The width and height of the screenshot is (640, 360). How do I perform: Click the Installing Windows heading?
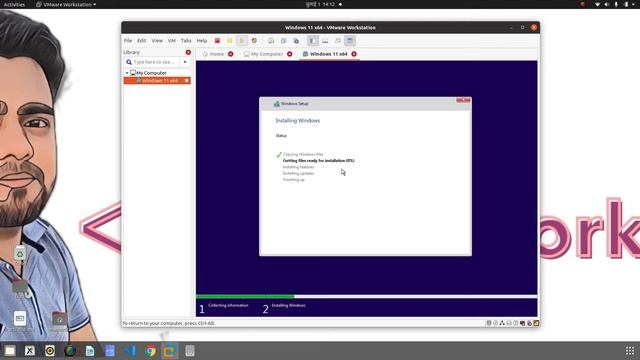(298, 120)
